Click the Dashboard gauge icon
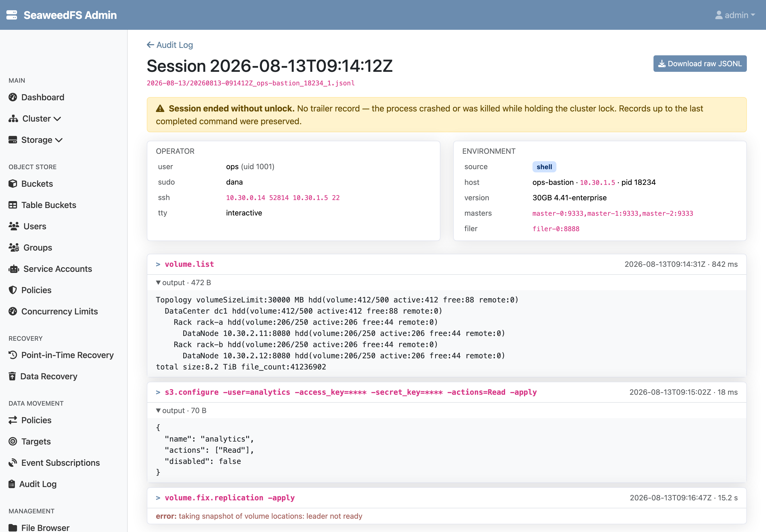766x532 pixels. [x=13, y=97]
